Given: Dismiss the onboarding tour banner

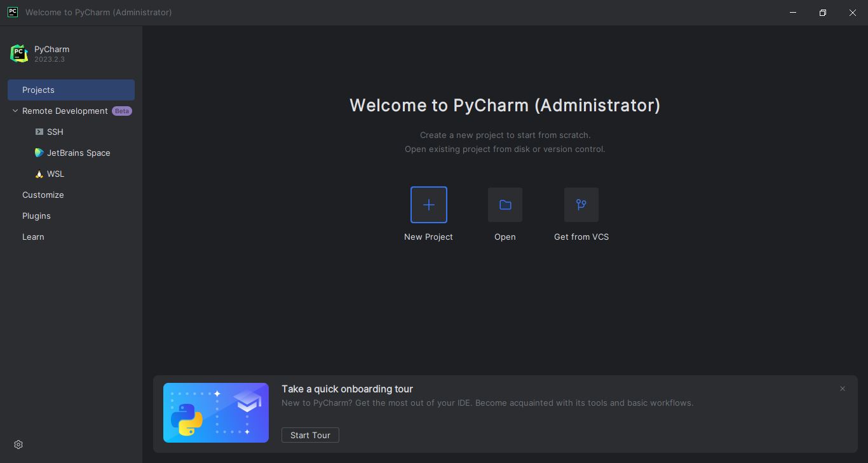Looking at the screenshot, I should pyautogui.click(x=843, y=389).
